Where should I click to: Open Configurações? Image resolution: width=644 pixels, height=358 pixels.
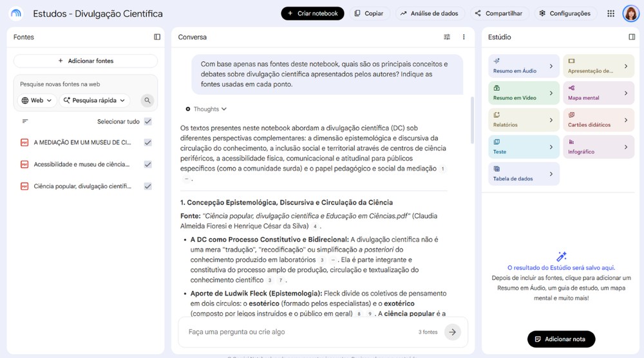566,14
